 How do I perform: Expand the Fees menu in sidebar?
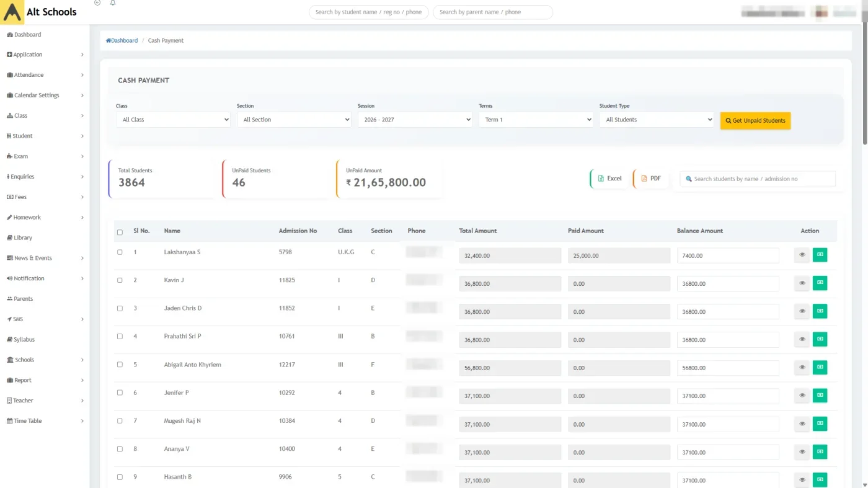click(45, 197)
